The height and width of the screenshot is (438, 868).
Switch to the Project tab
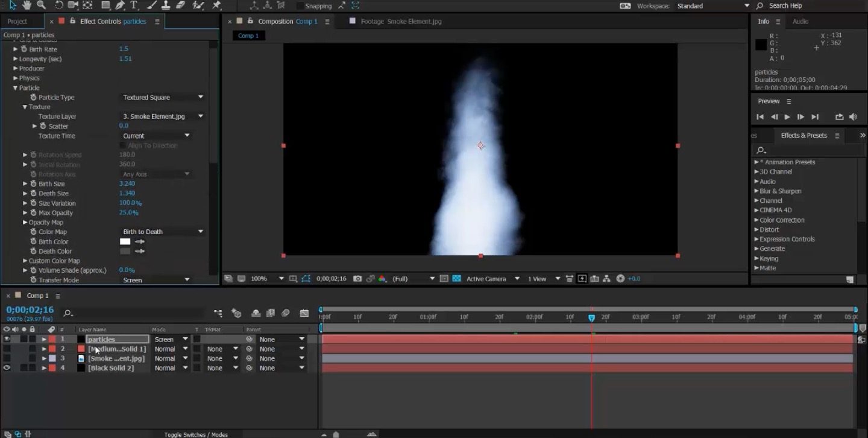(17, 21)
